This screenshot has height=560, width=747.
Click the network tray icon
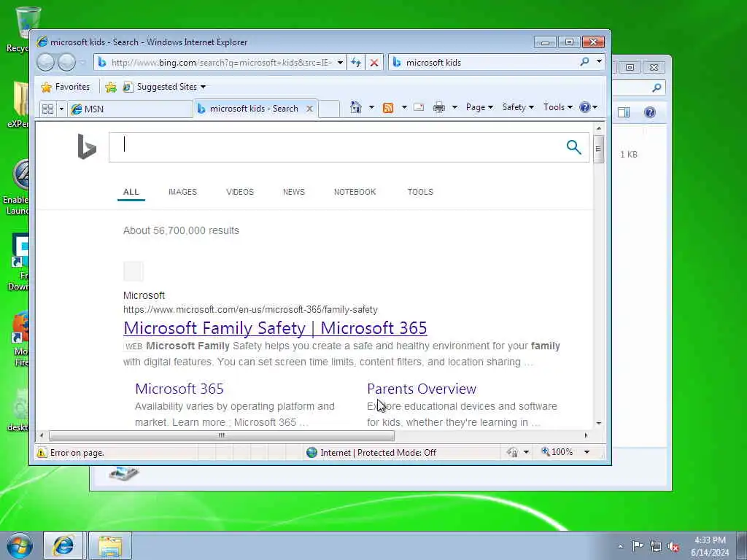click(656, 547)
